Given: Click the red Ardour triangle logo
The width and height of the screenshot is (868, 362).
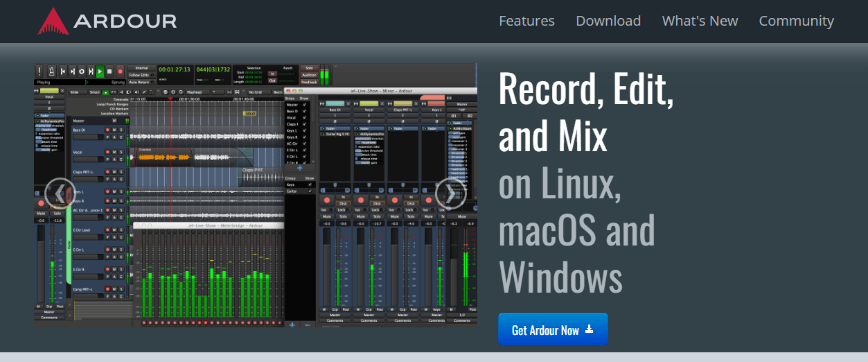Looking at the screenshot, I should point(53,21).
